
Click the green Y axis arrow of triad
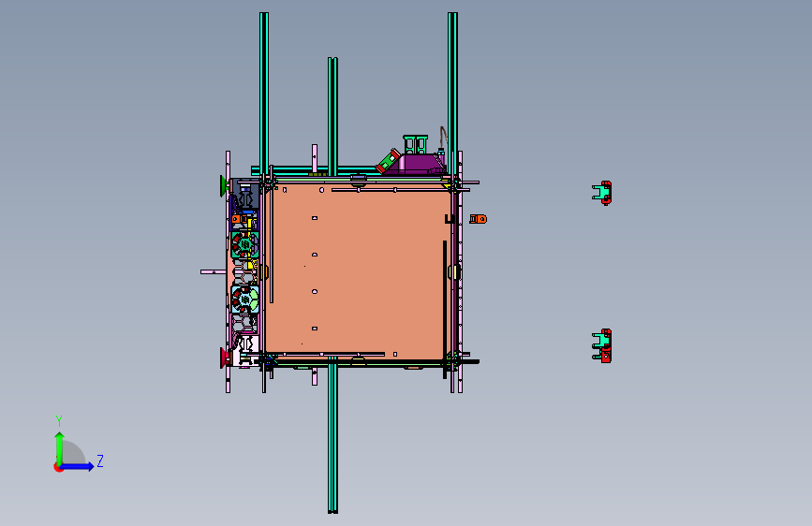(x=59, y=447)
